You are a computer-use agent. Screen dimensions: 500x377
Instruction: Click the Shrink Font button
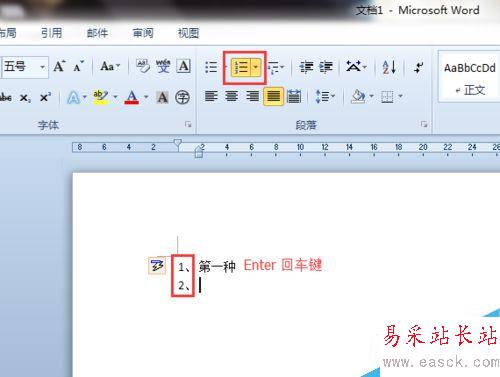pos(79,66)
